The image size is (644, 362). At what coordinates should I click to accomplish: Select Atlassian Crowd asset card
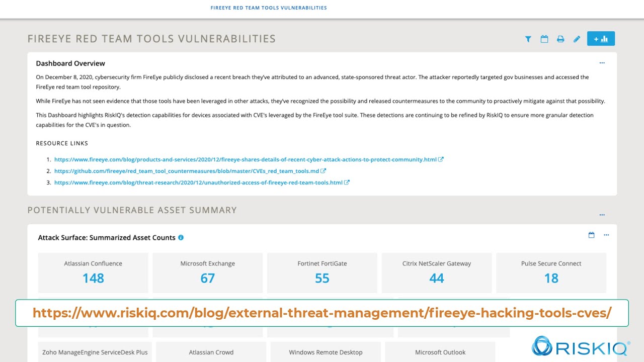point(211,352)
